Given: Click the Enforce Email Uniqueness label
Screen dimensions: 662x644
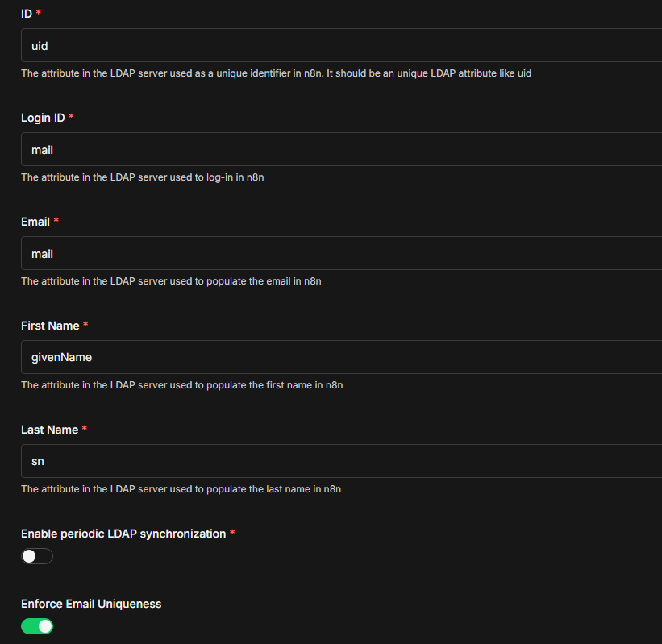Looking at the screenshot, I should (91, 604).
